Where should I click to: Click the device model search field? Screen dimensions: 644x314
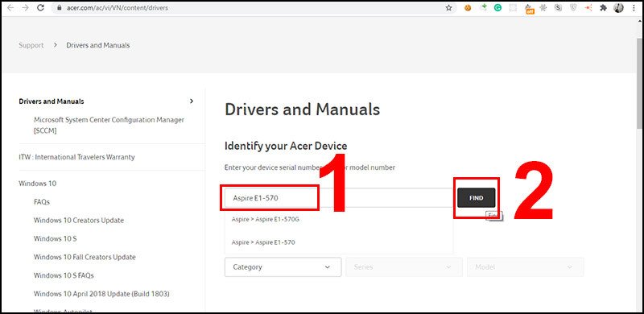(x=339, y=198)
